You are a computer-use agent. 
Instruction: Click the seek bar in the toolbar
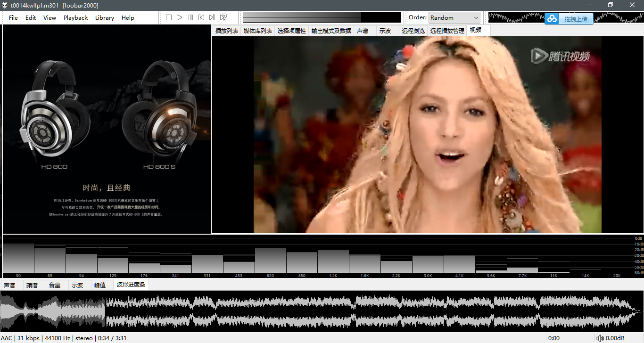[x=322, y=17]
